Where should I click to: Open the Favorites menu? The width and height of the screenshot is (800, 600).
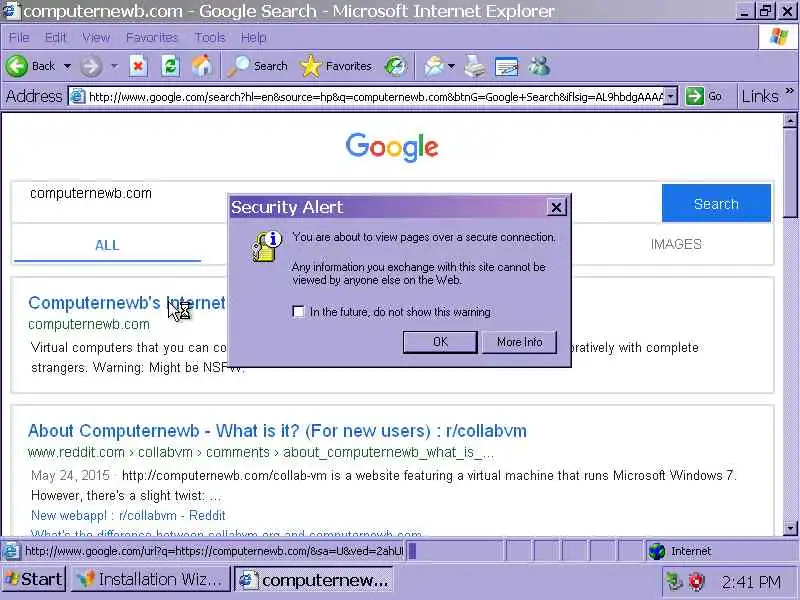click(x=152, y=37)
